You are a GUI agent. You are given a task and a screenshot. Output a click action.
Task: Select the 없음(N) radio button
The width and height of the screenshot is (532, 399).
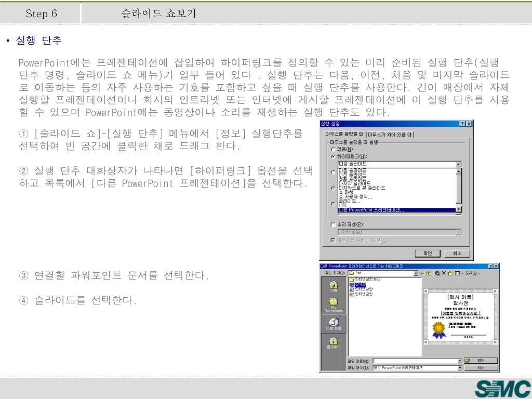click(333, 149)
